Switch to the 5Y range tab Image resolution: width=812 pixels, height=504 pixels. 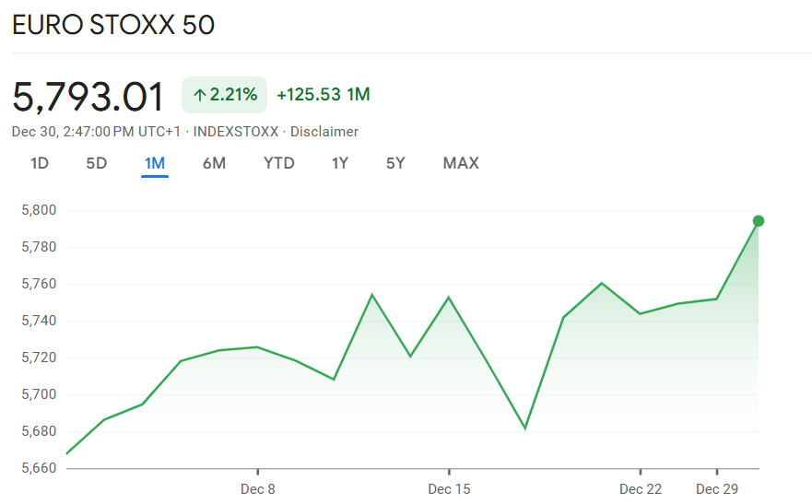pos(395,163)
